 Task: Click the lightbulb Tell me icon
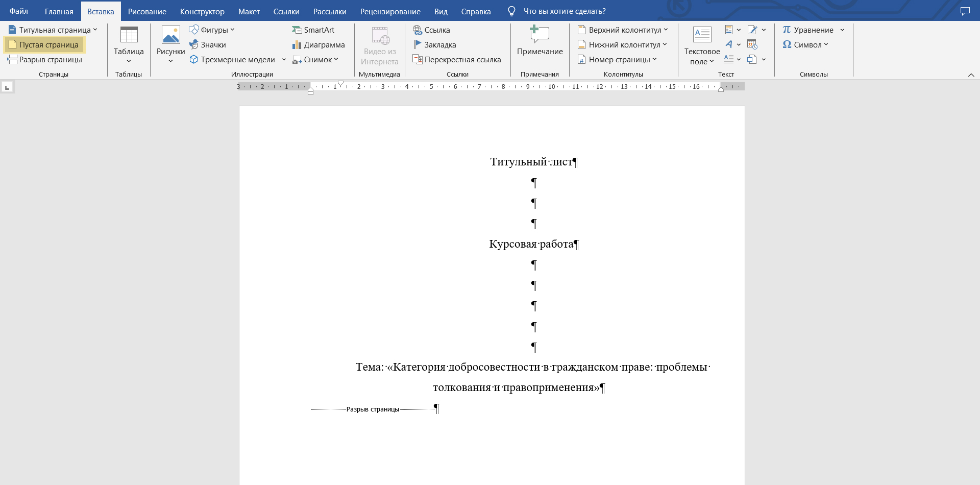(x=511, y=11)
